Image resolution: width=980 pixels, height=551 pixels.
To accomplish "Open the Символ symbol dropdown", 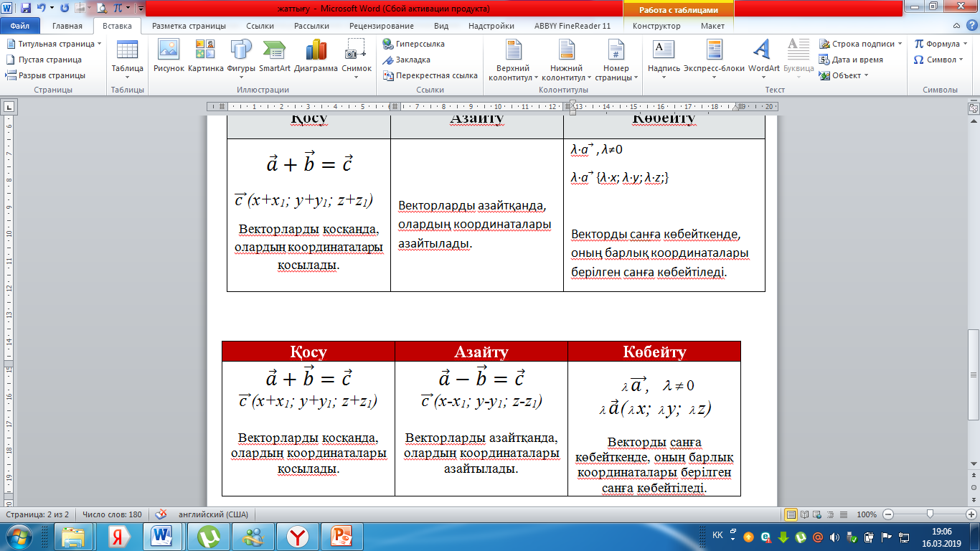I will 939,60.
